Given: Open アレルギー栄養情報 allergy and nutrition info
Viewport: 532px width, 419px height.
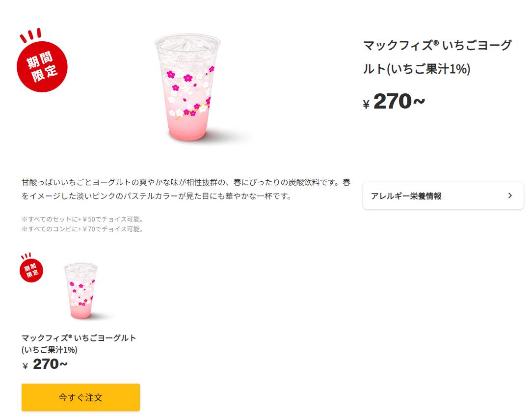Looking at the screenshot, I should [407, 196].
